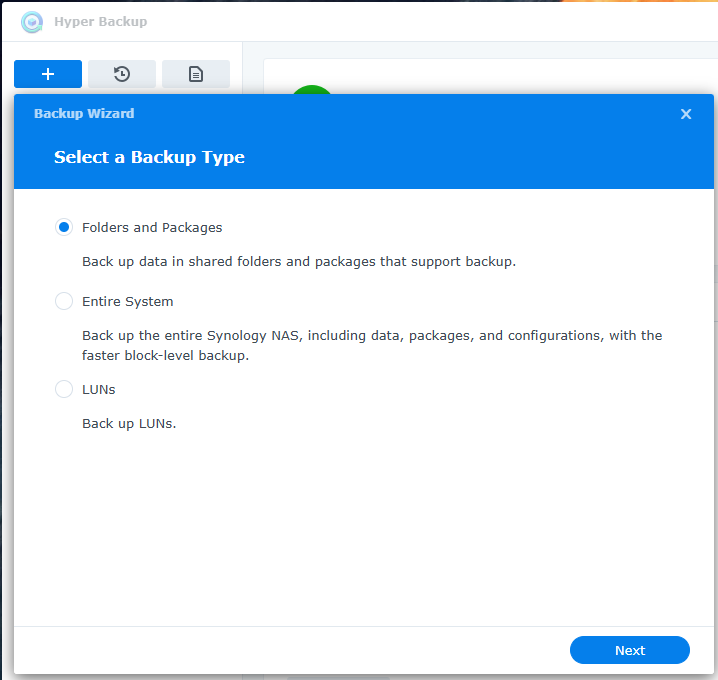Click the "Folders and Packages" option label

[x=152, y=228]
